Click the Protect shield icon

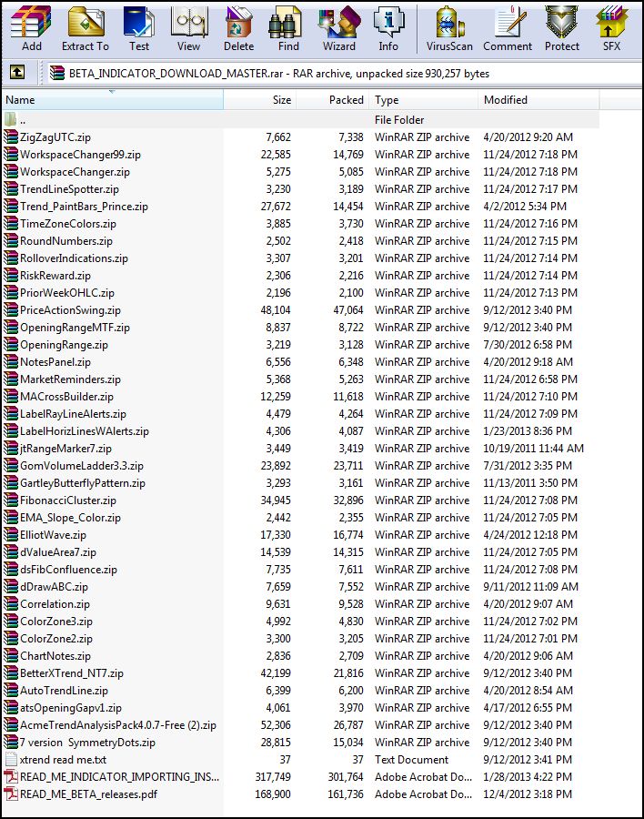coord(561,22)
